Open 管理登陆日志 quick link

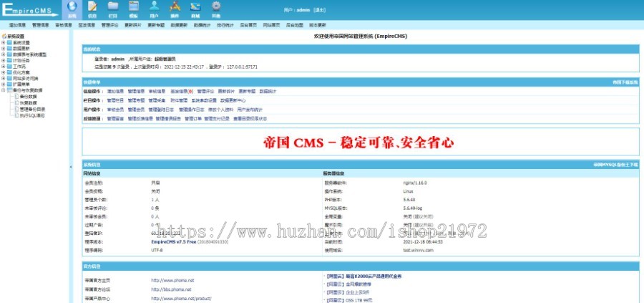[x=161, y=110]
